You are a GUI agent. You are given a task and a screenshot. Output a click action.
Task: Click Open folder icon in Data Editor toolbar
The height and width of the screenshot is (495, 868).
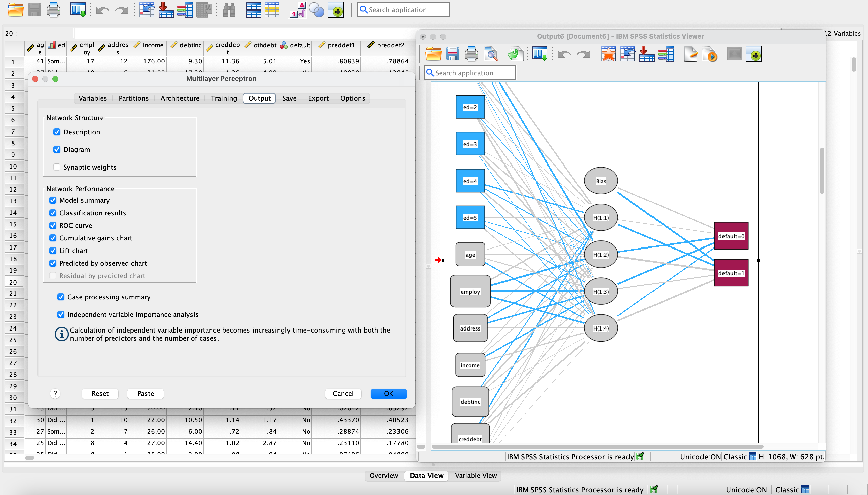coord(15,10)
